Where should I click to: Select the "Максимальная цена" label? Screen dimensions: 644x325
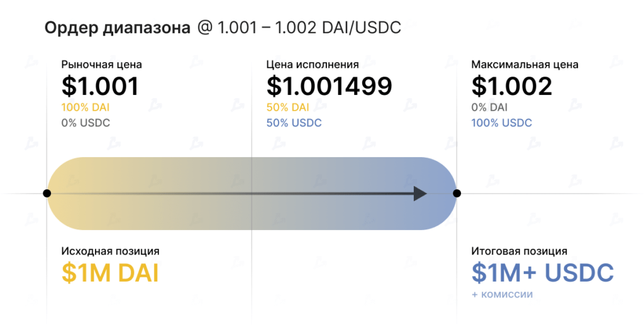[x=525, y=64]
